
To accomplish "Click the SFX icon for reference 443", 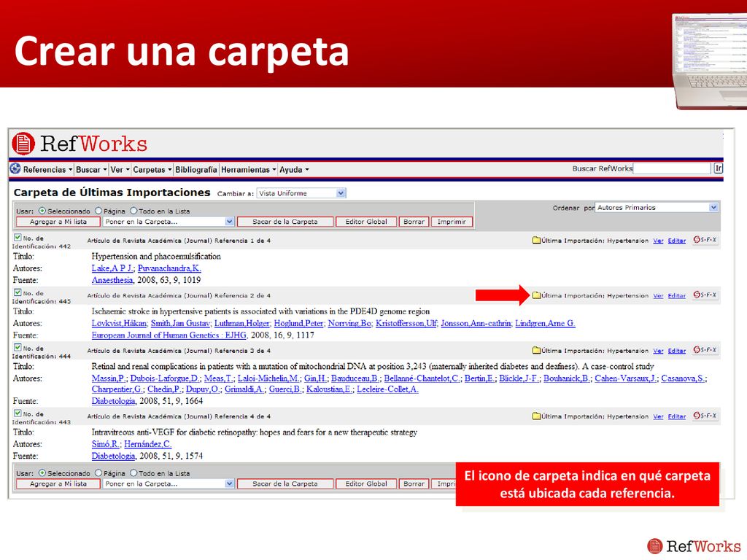I will (705, 416).
